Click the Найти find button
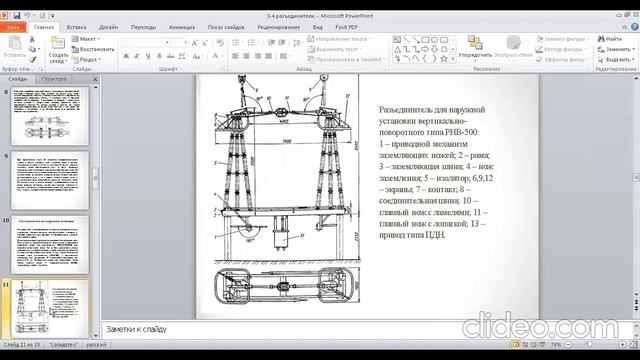The image size is (640, 360). click(x=610, y=39)
